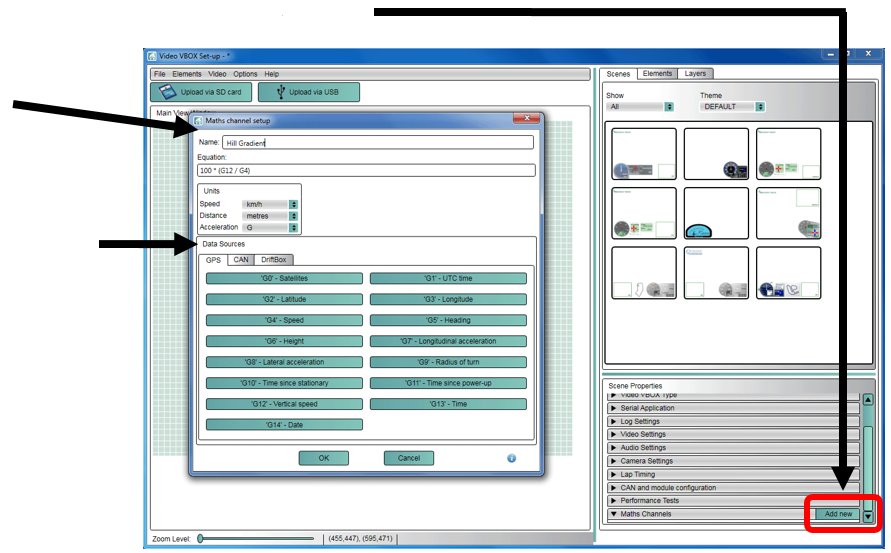Close the Maths channel setup dialog
This screenshot has width=891, height=553.
click(x=527, y=118)
